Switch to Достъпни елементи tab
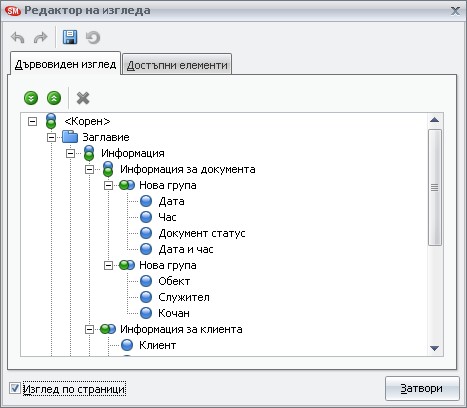Screen dimensions: 467x408 click(177, 65)
